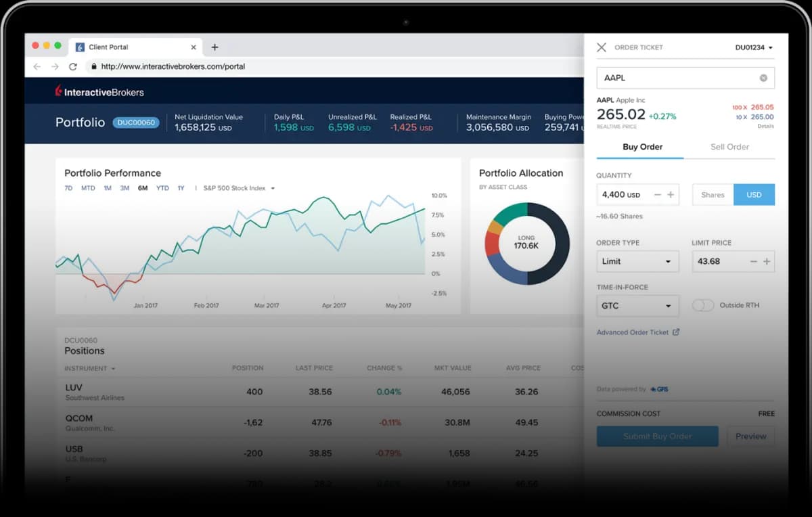The image size is (812, 517).
Task: Close the Order Ticket panel
Action: pos(602,47)
